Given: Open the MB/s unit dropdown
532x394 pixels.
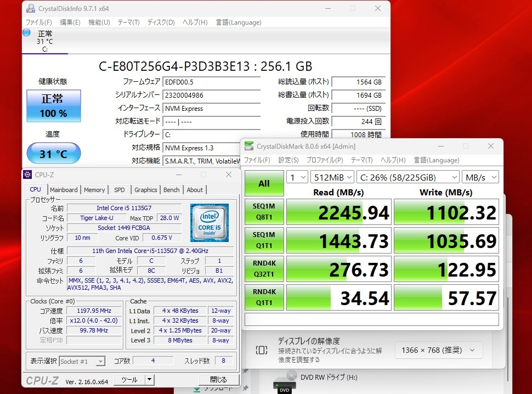Looking at the screenshot, I should pyautogui.click(x=480, y=177).
